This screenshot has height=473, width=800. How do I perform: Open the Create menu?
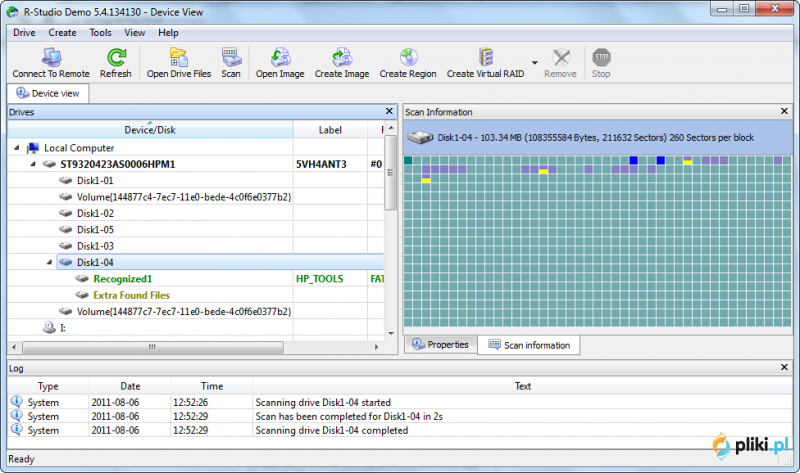(62, 33)
